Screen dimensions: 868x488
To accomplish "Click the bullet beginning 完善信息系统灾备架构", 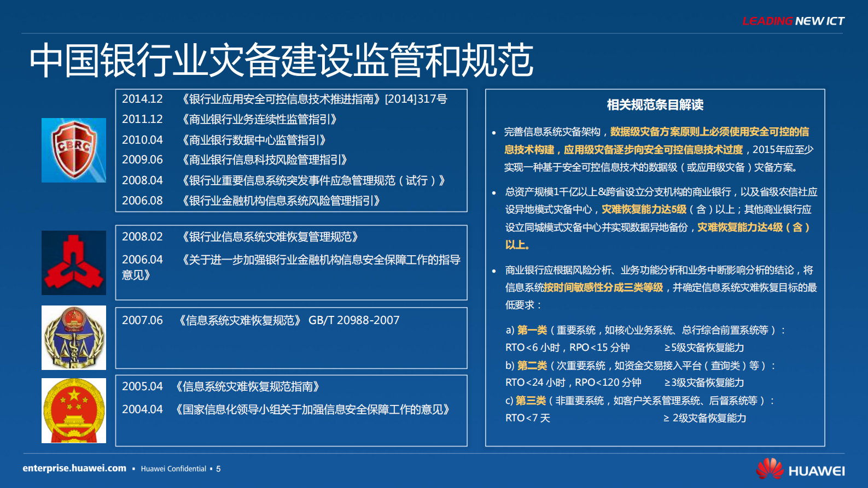I will (659, 149).
